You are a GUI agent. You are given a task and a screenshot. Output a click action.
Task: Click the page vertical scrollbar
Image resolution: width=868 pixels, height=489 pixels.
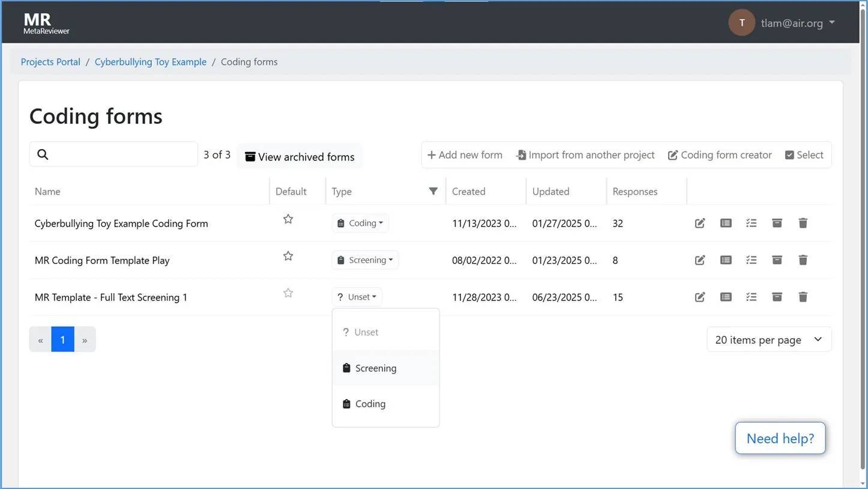[x=863, y=240]
